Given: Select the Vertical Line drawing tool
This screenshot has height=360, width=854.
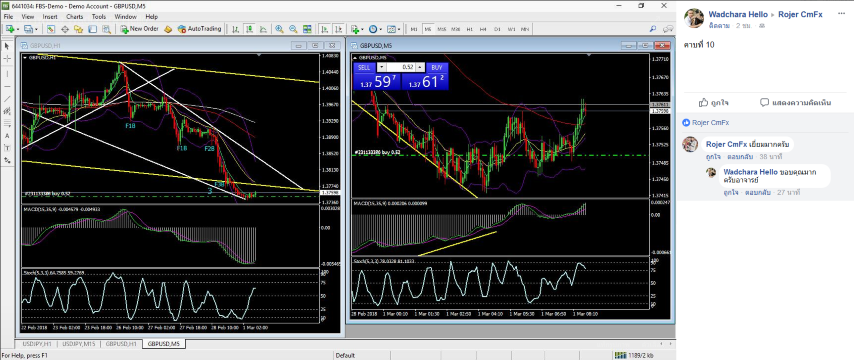Looking at the screenshot, I should click(x=7, y=73).
